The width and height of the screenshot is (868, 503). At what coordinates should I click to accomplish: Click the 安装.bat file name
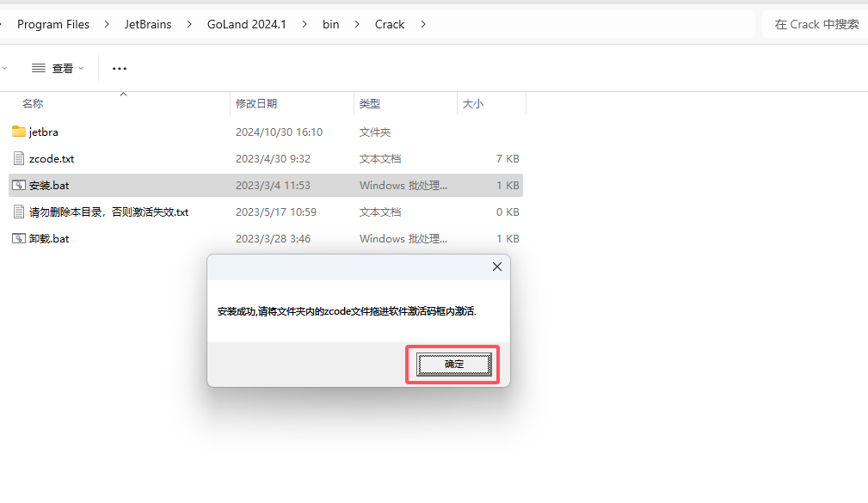(49, 186)
